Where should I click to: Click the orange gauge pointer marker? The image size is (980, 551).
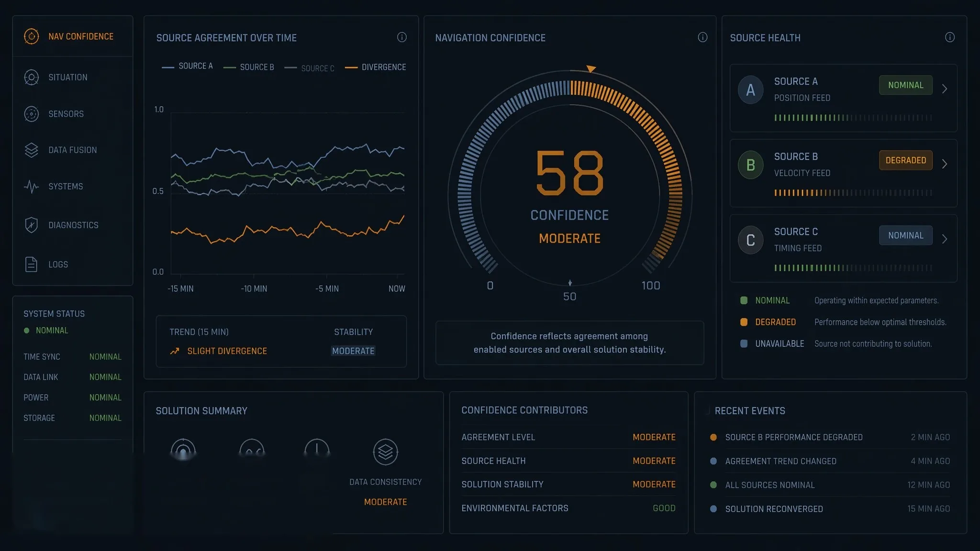(x=591, y=69)
